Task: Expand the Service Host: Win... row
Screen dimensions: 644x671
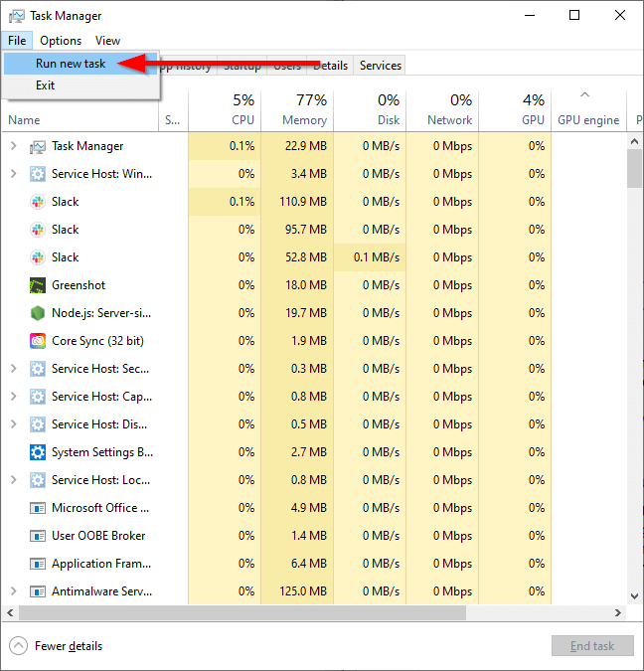Action: (14, 174)
